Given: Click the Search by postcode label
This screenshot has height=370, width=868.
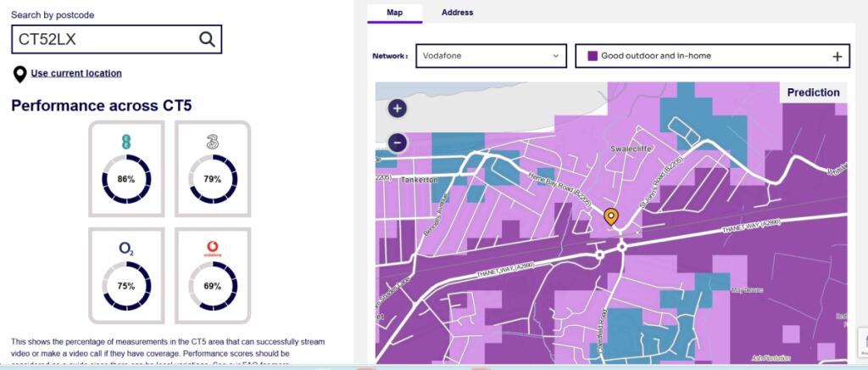Looking at the screenshot, I should pos(53,15).
